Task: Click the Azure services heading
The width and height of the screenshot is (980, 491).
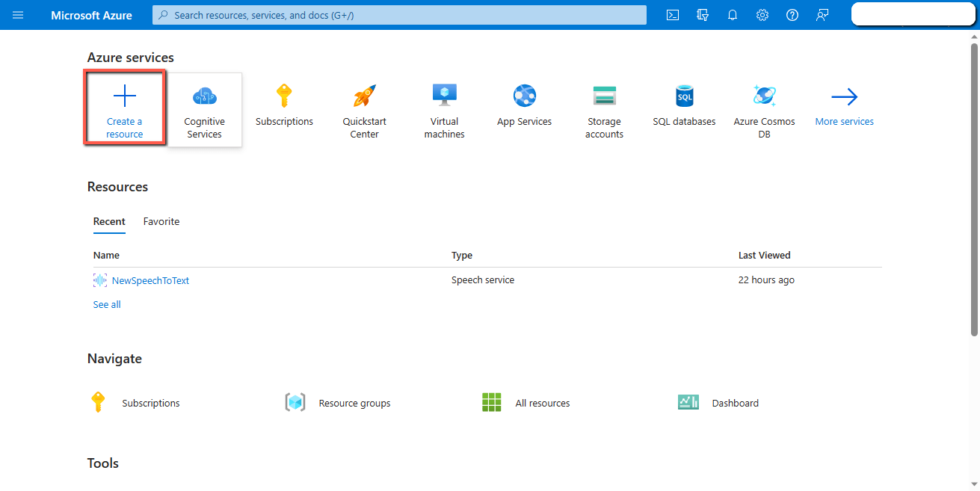Action: [131, 58]
